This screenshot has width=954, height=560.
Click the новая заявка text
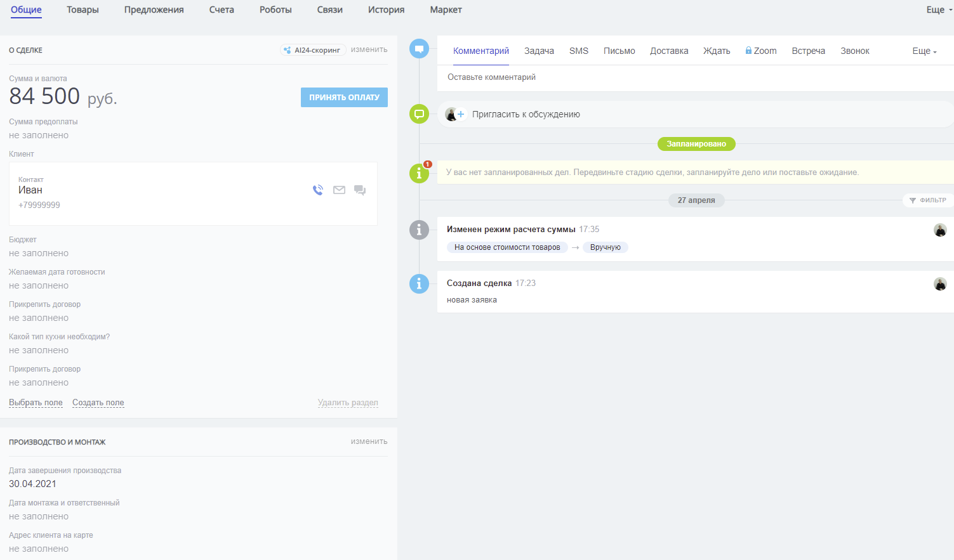tap(472, 300)
